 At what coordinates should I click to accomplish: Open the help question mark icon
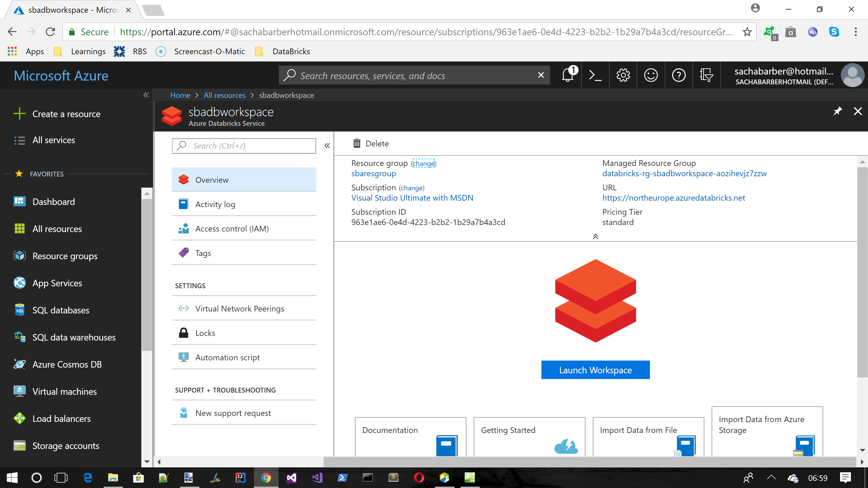679,75
